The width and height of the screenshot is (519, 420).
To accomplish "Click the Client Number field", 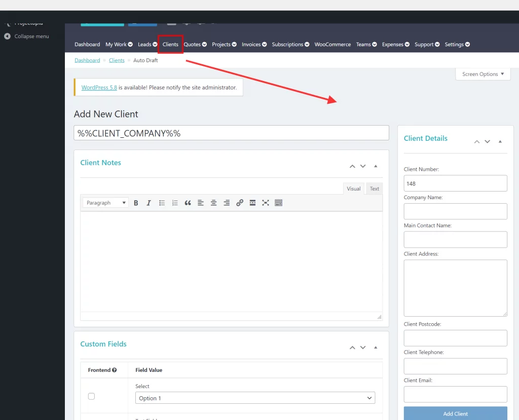I will tap(456, 183).
